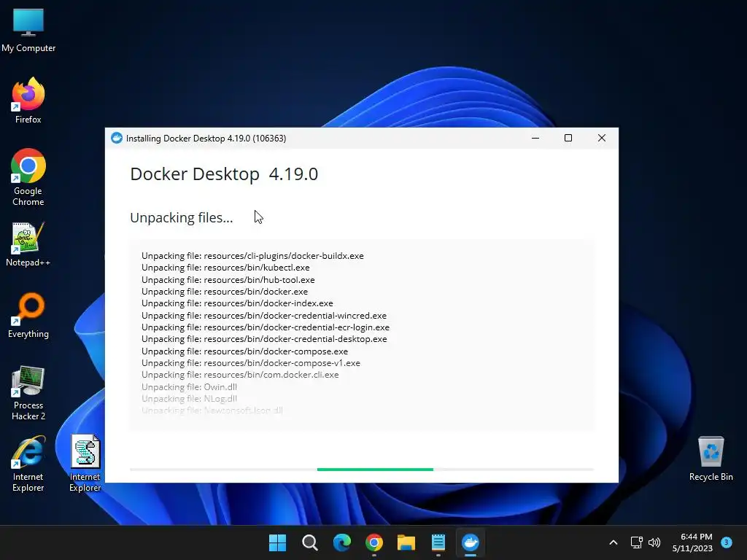Close the Docker Desktop installer window
This screenshot has height=560, width=747.
pos(602,138)
